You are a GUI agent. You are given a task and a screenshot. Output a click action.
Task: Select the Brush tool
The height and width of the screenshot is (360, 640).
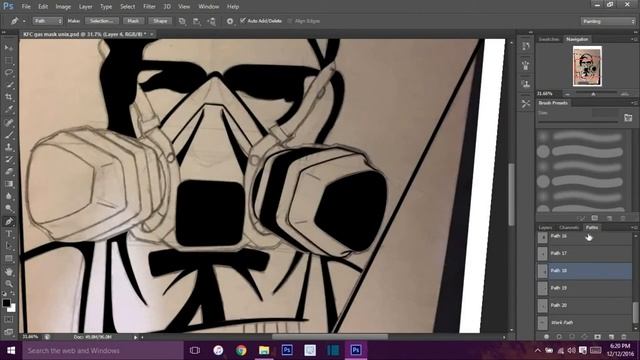[9, 135]
